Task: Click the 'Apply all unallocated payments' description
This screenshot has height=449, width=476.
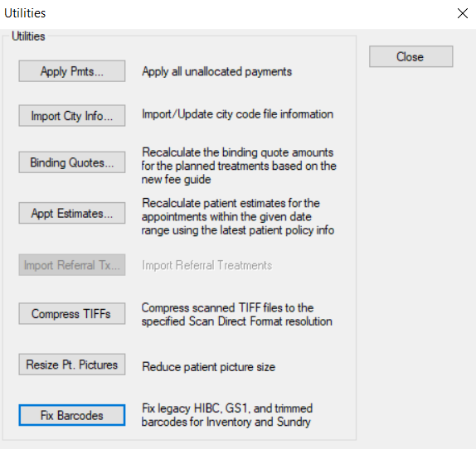Action: 216,71
